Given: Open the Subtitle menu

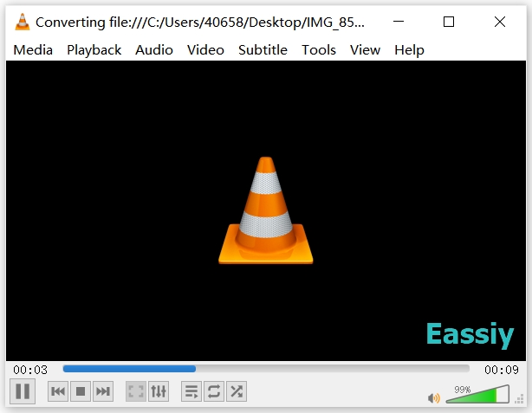Looking at the screenshot, I should click(x=263, y=50).
